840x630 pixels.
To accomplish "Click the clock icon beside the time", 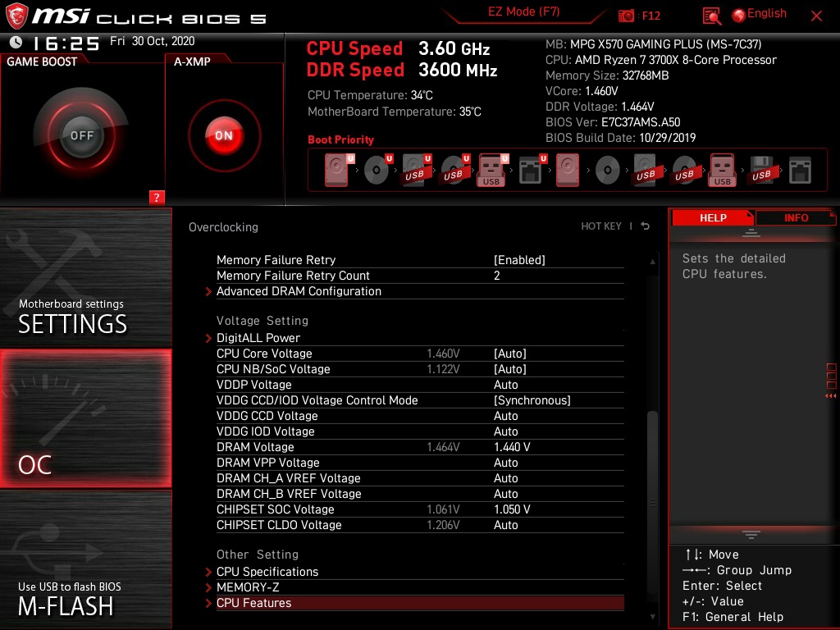I will [x=16, y=42].
